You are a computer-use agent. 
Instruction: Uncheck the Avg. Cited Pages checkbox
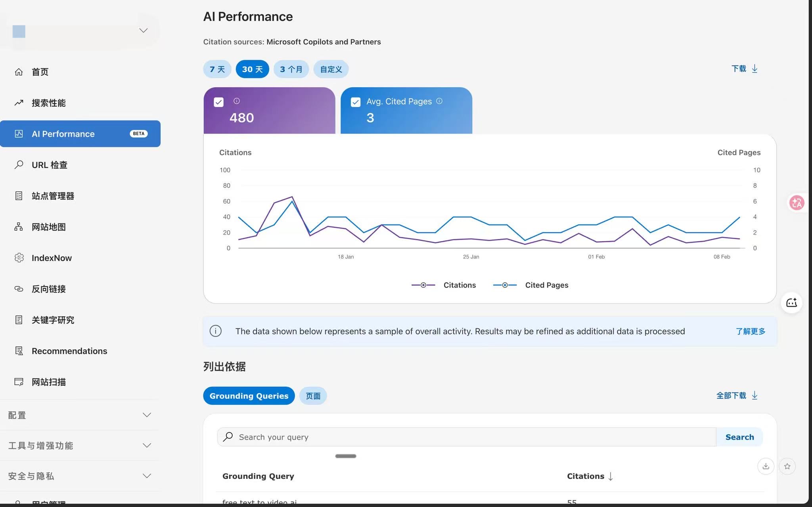pyautogui.click(x=356, y=102)
